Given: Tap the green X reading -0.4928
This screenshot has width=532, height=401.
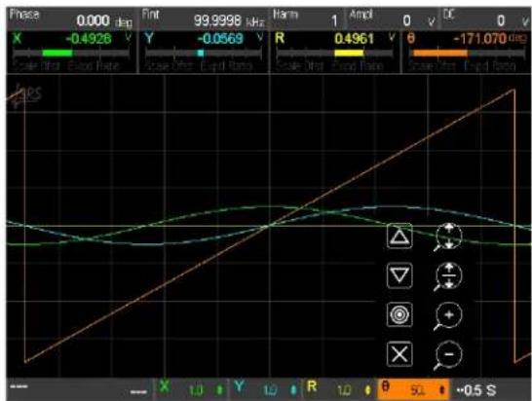Looking at the screenshot, I should [x=89, y=39].
